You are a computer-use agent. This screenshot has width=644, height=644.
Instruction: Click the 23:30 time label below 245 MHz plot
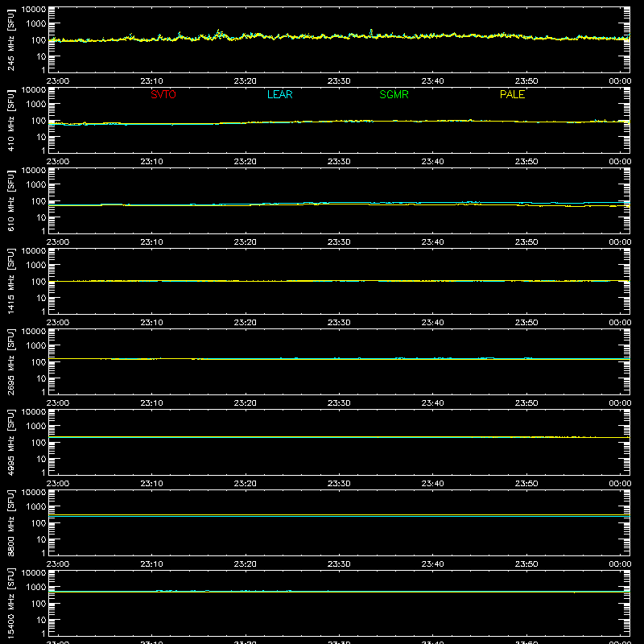pyautogui.click(x=339, y=81)
